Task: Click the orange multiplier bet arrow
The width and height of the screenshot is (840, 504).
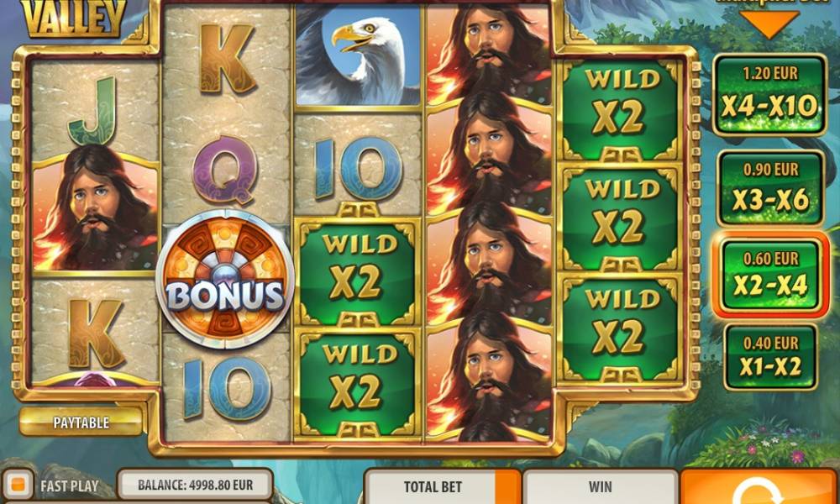Action: tap(770, 24)
